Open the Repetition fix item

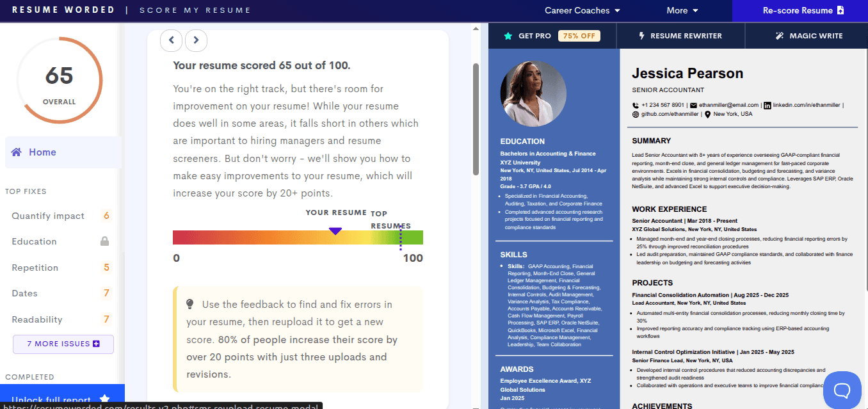(61, 268)
